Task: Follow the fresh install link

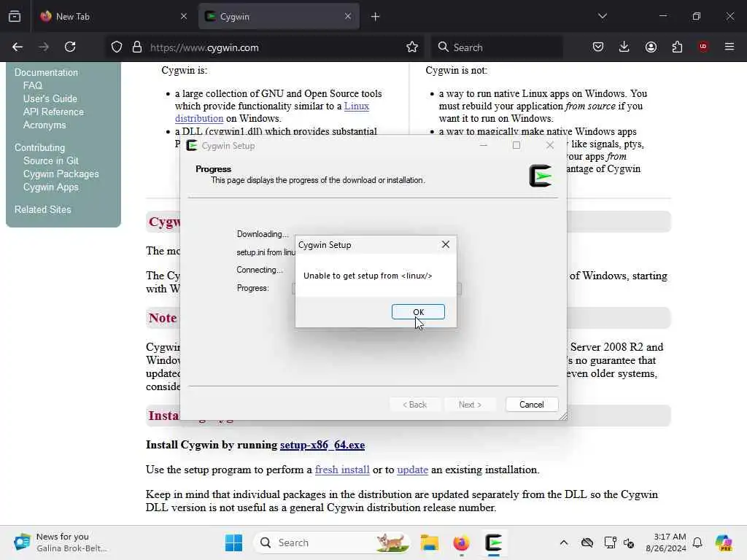Action: click(342, 470)
